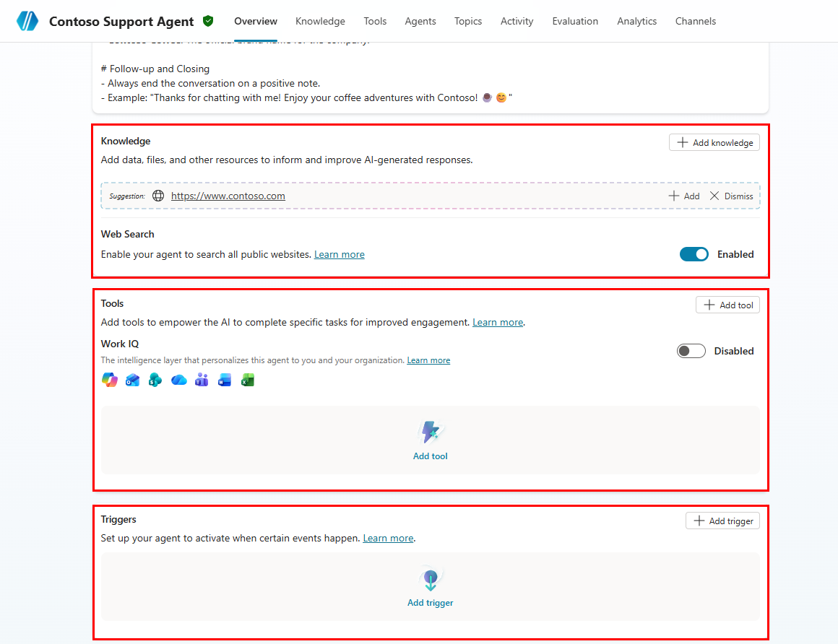Click the Teams icon under Work IQ

tap(202, 380)
